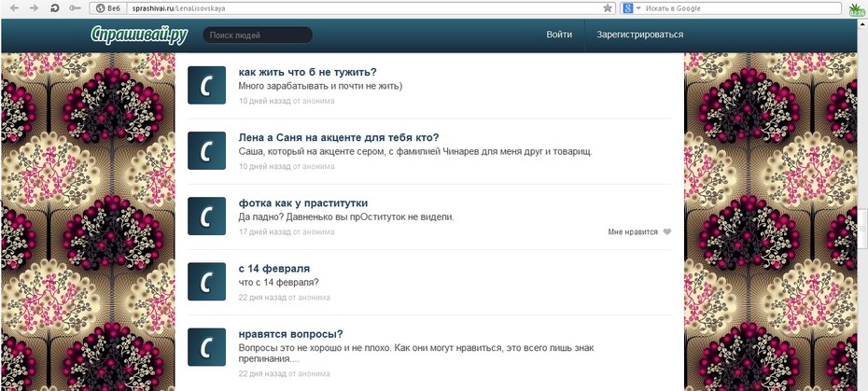Click the page scrollbar up arrow
The width and height of the screenshot is (868, 391).
click(x=863, y=24)
